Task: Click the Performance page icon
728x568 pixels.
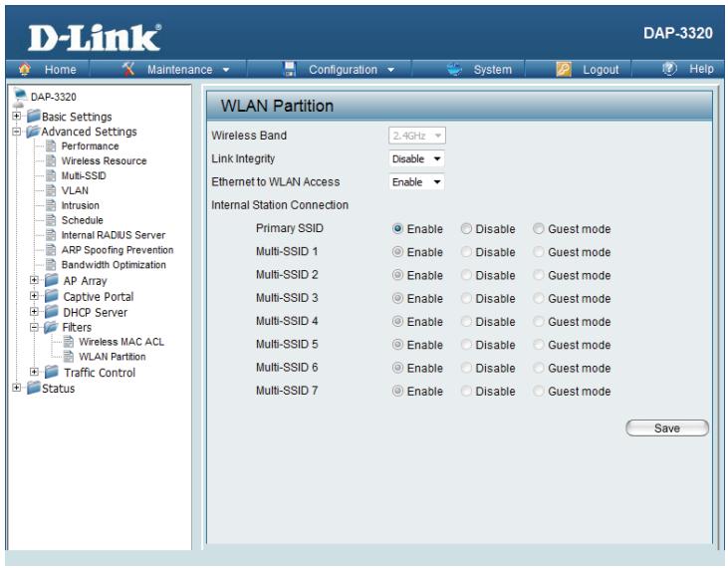Action: point(52,146)
